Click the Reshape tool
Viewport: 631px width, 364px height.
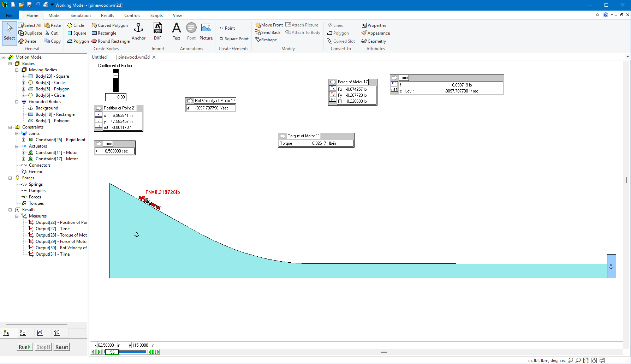(266, 40)
